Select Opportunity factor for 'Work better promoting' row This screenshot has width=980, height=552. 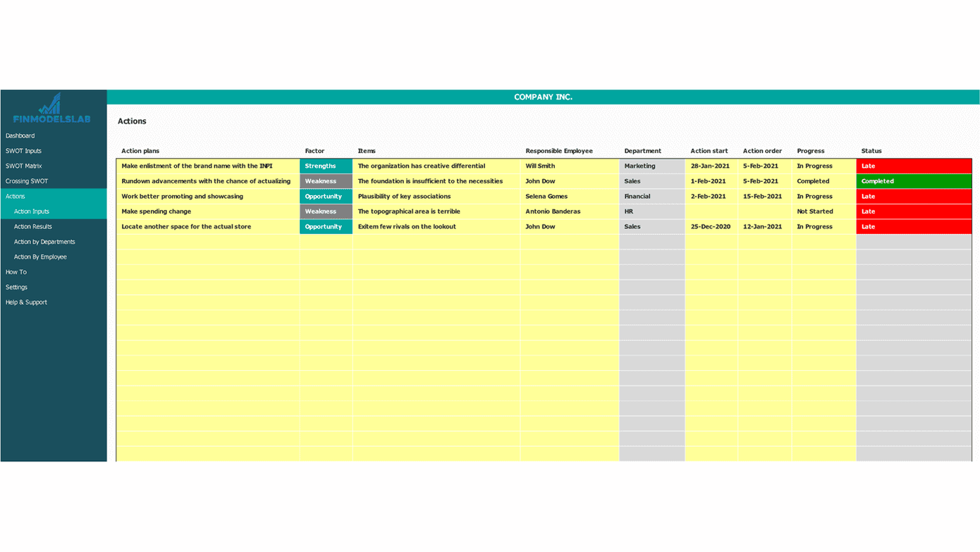pyautogui.click(x=325, y=197)
